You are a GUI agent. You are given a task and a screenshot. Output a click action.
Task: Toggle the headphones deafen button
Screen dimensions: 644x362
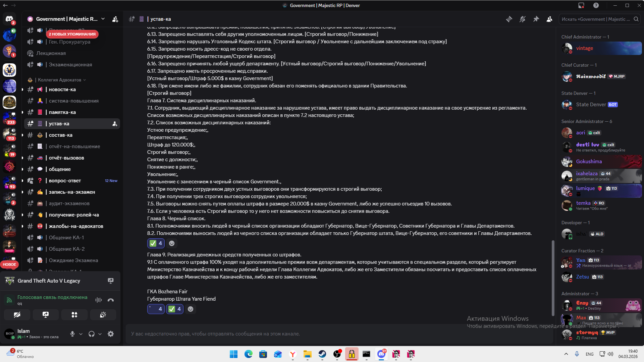tap(91, 334)
